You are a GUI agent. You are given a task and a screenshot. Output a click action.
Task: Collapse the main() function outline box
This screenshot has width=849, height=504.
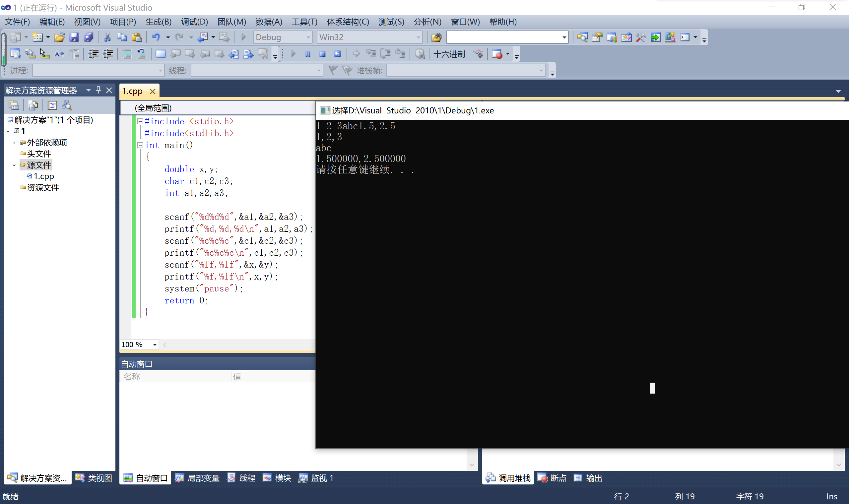140,145
